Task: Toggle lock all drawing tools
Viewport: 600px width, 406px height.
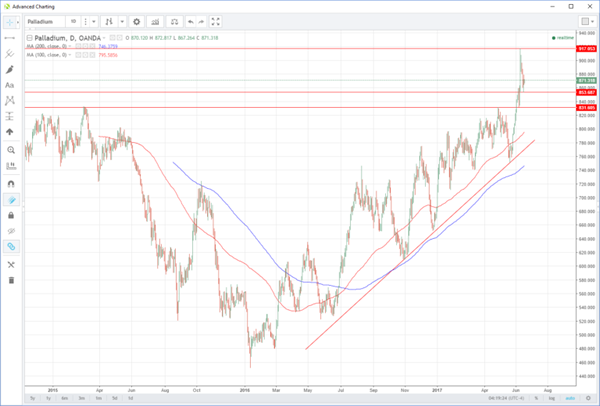Action: coord(10,215)
